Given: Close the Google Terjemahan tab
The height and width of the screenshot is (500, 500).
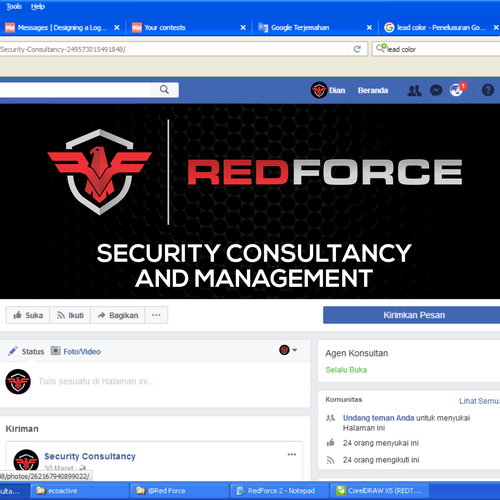Looking at the screenshot, I should coord(369,28).
